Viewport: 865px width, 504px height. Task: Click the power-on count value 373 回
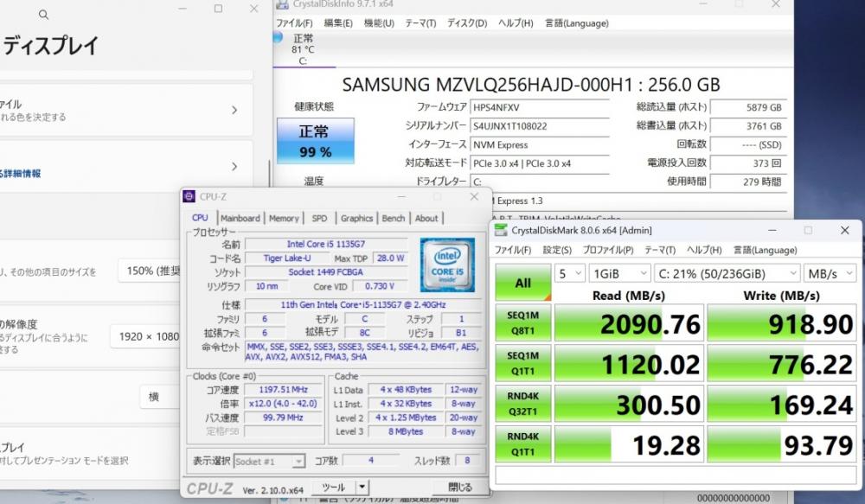coord(748,163)
